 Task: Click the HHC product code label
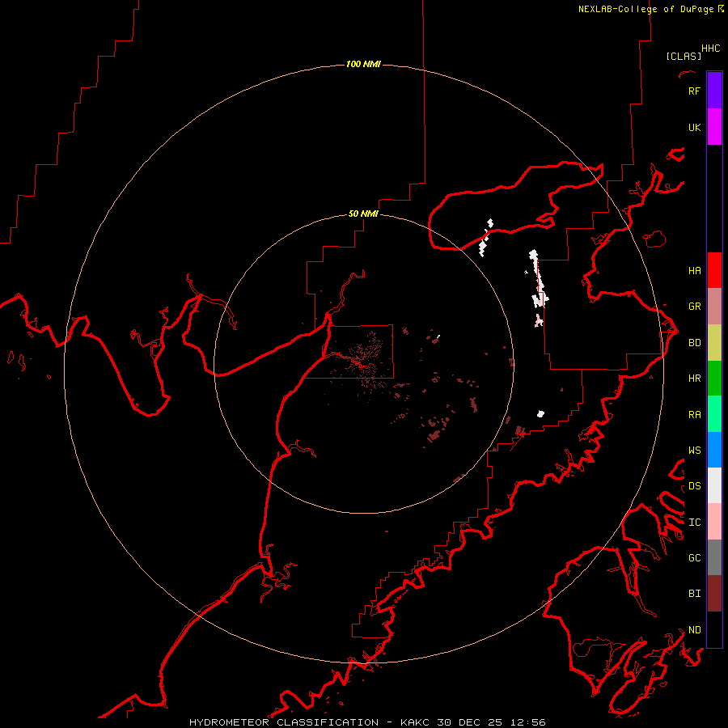[710, 49]
